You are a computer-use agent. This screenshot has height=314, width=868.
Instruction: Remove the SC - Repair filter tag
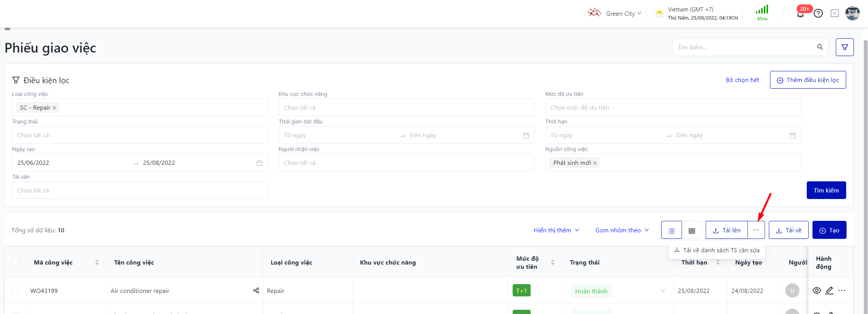coord(54,108)
